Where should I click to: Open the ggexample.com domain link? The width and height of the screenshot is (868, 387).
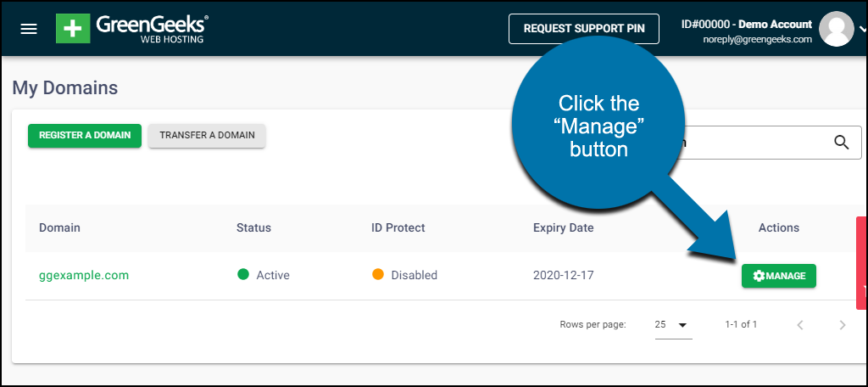point(84,275)
